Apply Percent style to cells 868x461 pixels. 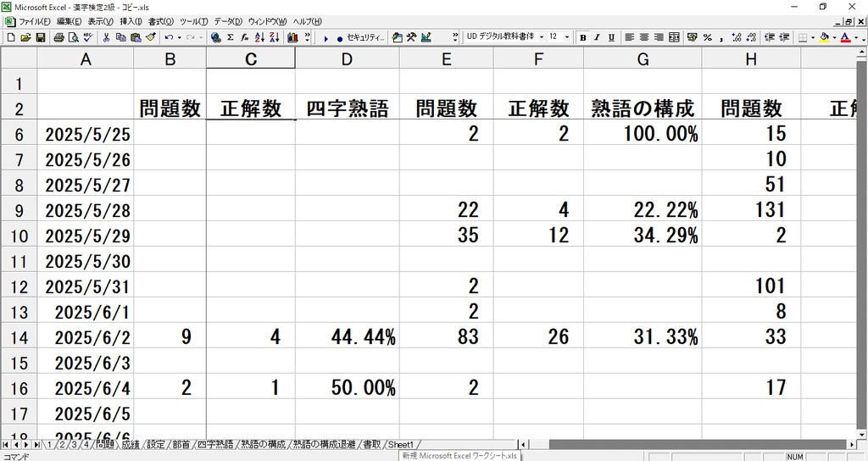tap(707, 37)
